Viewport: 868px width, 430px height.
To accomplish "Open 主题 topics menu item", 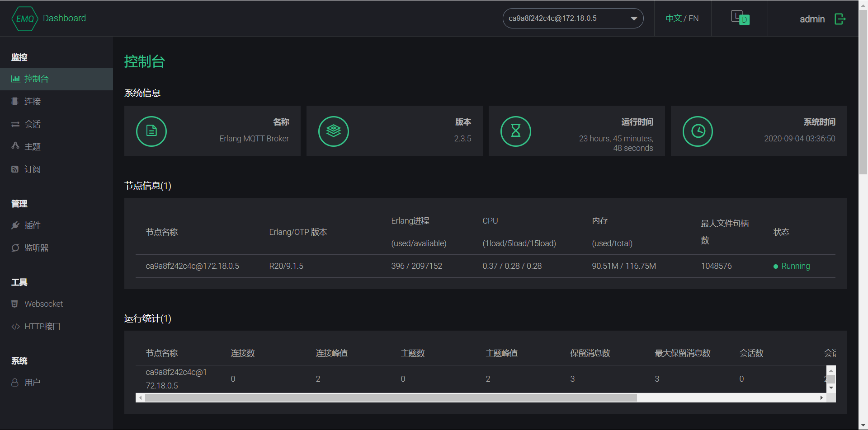I will click(x=57, y=147).
